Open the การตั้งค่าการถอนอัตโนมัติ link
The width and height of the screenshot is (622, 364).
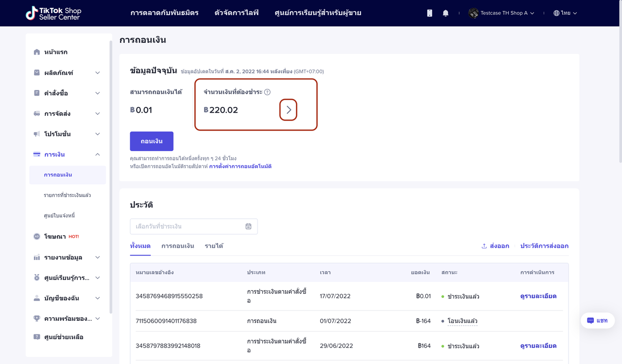click(x=240, y=166)
